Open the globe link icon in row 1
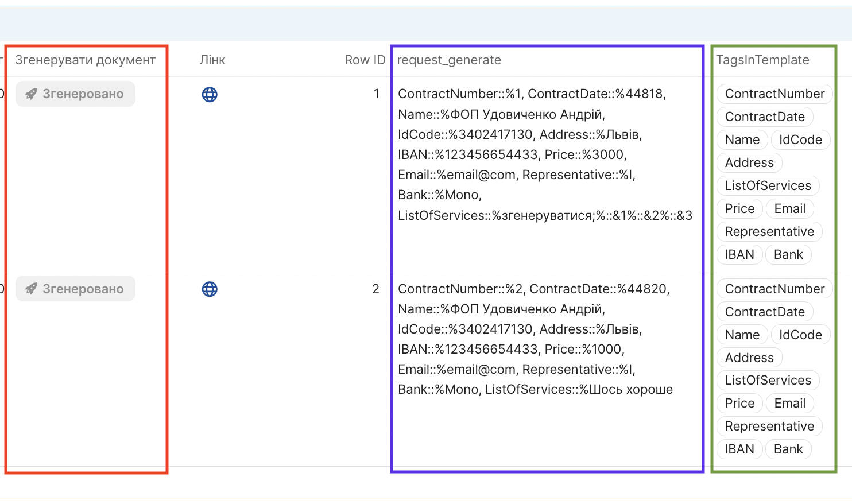This screenshot has height=504, width=852. click(210, 95)
